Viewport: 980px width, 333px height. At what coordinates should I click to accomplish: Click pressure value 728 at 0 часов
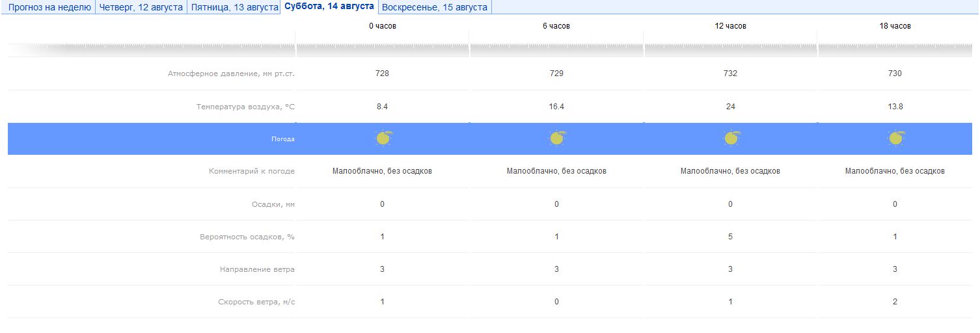coord(383,73)
